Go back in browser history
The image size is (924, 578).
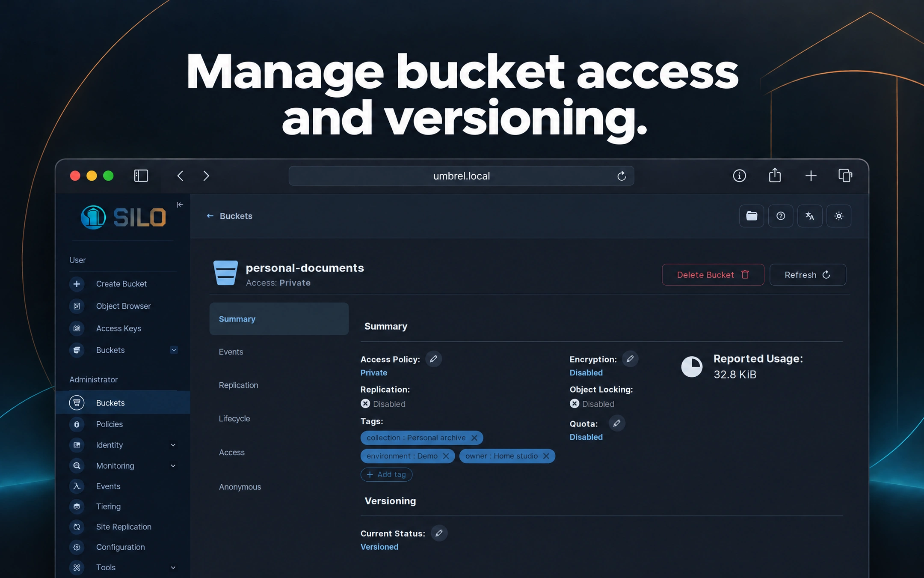tap(181, 176)
